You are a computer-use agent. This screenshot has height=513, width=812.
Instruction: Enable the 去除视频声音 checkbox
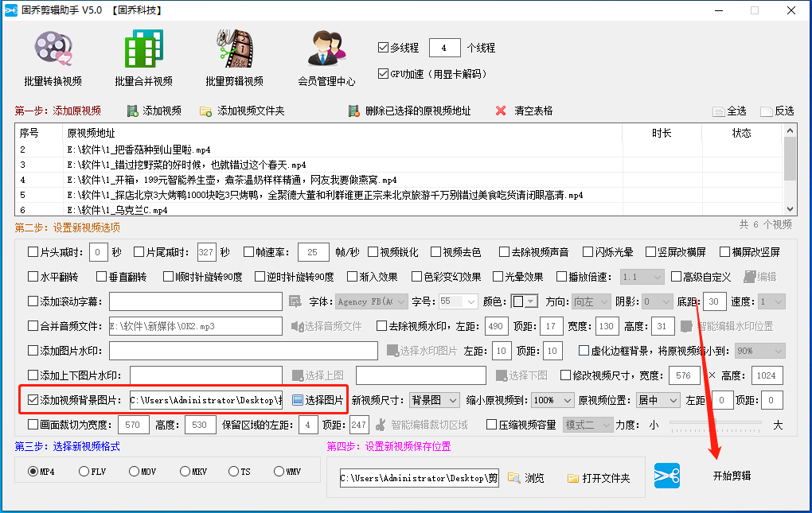coord(505,253)
